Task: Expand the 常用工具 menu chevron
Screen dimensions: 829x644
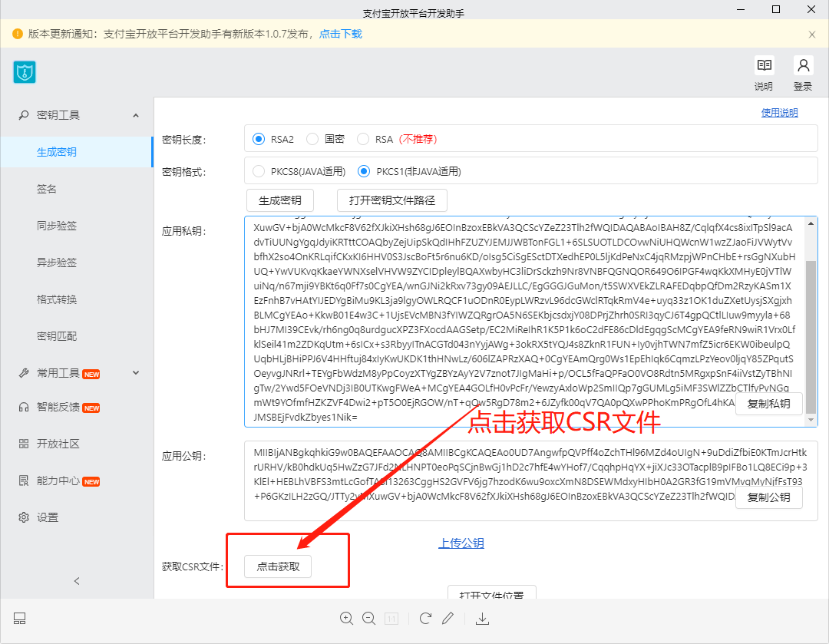Action: 136,373
